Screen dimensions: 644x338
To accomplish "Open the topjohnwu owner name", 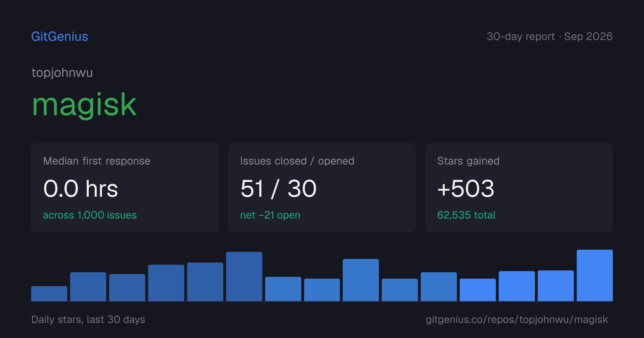I will [62, 73].
